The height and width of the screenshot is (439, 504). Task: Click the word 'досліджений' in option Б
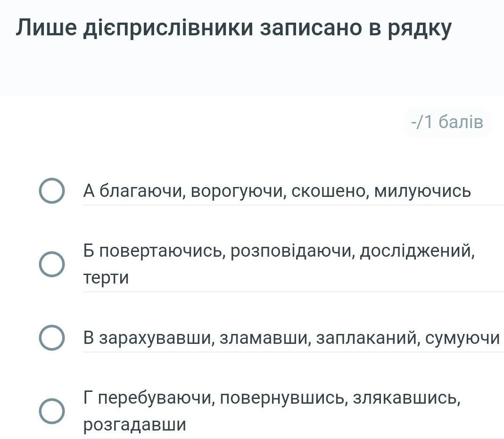[416, 250]
